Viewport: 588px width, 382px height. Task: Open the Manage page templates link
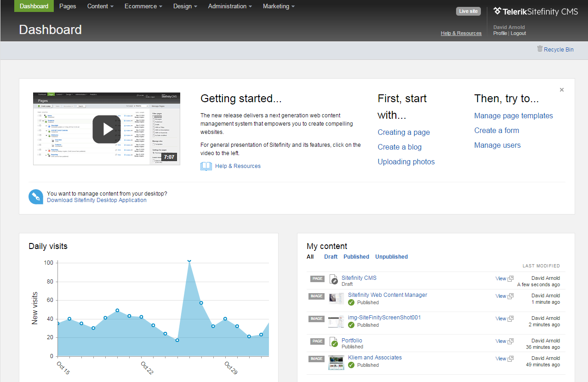514,116
